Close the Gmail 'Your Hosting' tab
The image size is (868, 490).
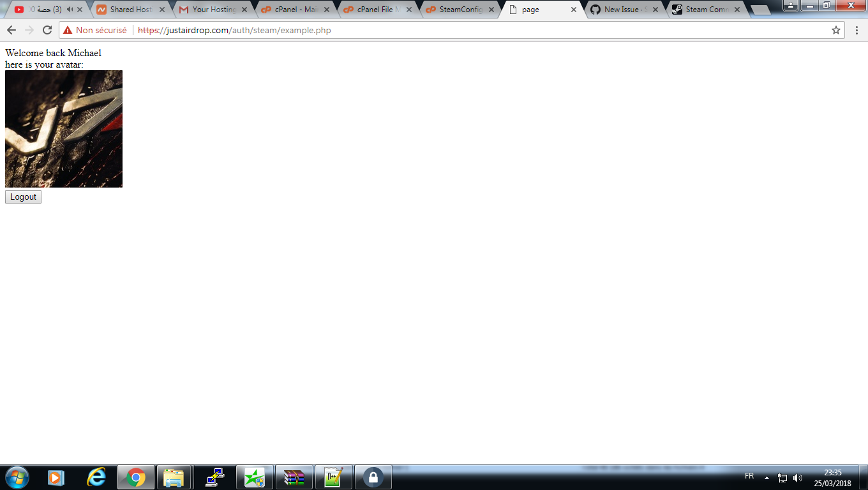[244, 10]
